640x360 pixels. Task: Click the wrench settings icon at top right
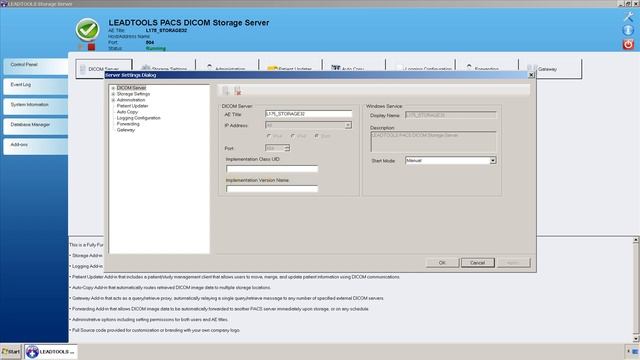628,16
